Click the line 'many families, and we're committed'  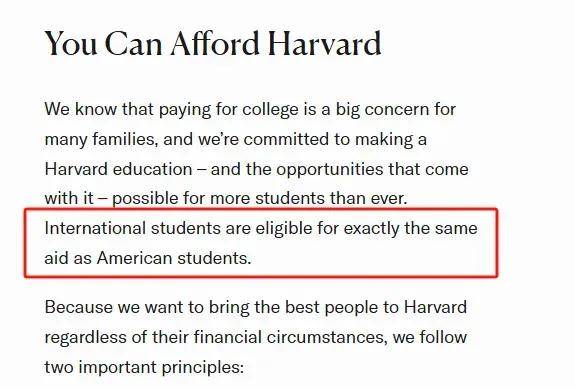coord(236,140)
